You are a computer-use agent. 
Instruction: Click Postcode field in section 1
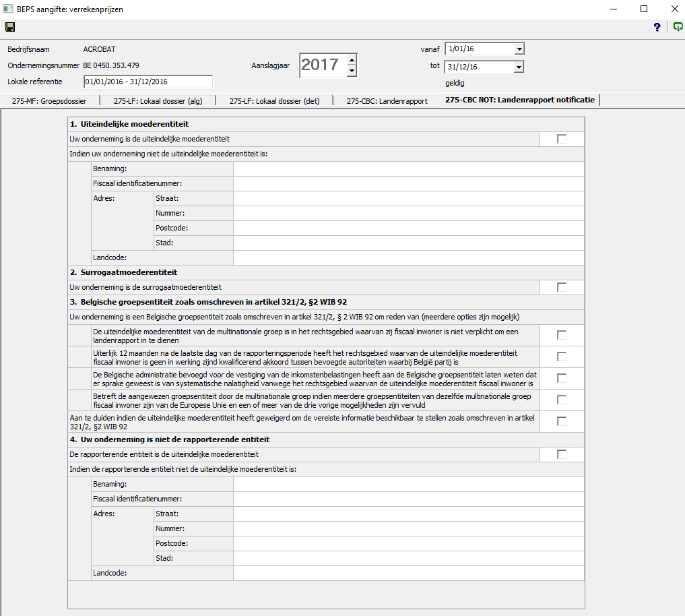(x=409, y=228)
